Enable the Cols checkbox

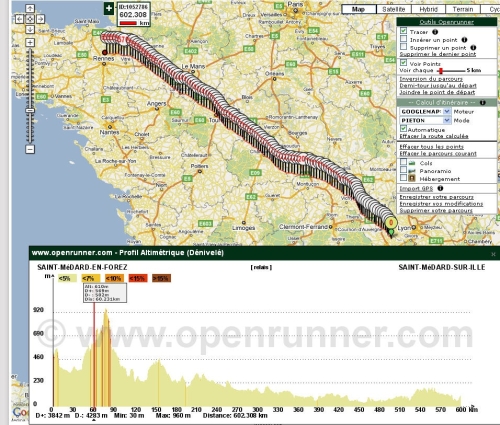click(403, 162)
